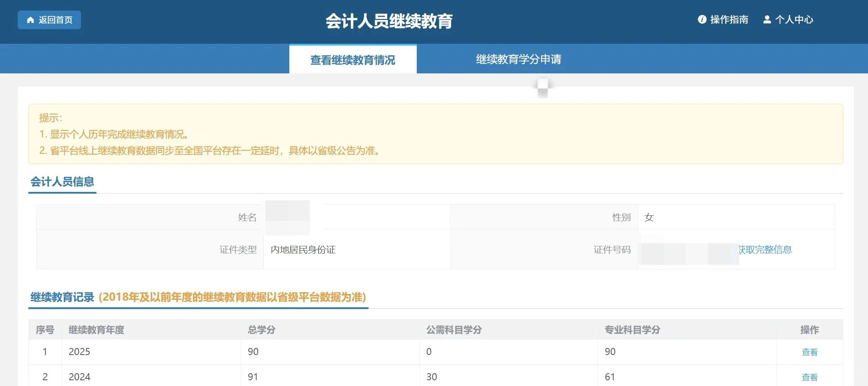Open the 继续教育学分申请 tab
This screenshot has height=386, width=868.
(x=518, y=59)
